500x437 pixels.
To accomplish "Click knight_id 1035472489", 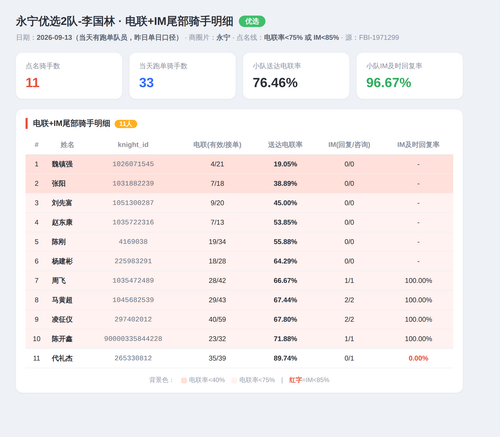I will point(133,280).
